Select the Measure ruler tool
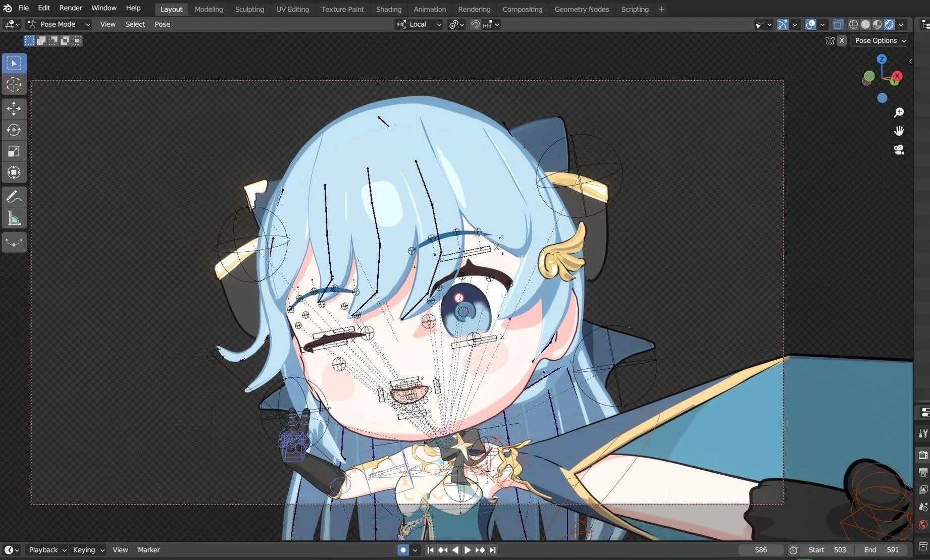930x560 pixels. pos(14,218)
